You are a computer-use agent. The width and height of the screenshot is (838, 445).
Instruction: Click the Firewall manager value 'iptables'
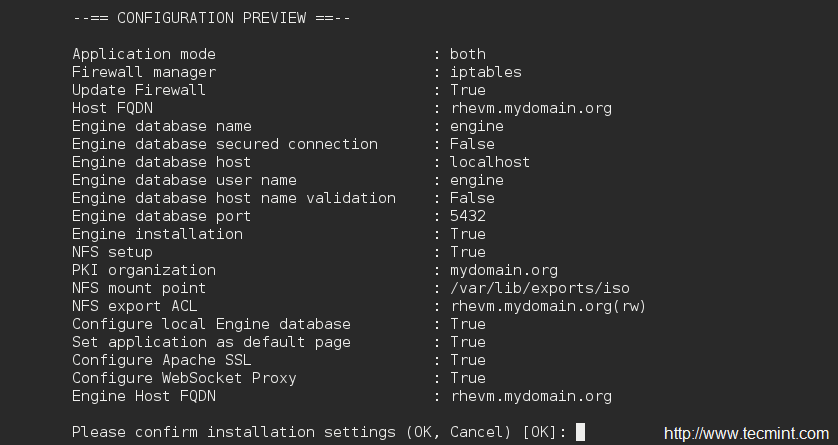click(485, 72)
